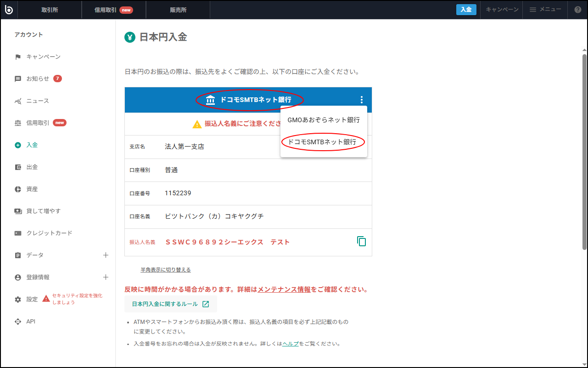
Task: Open the help question mark icon
Action: (577, 10)
